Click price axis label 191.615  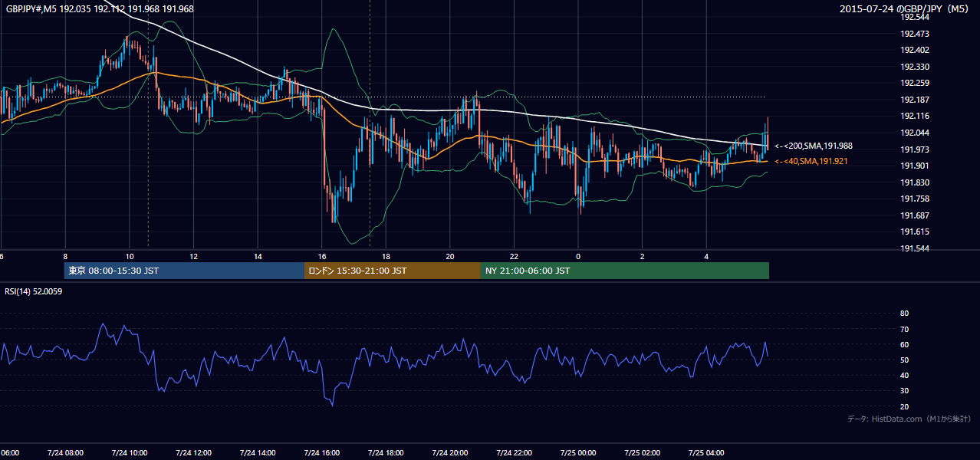[x=914, y=232]
